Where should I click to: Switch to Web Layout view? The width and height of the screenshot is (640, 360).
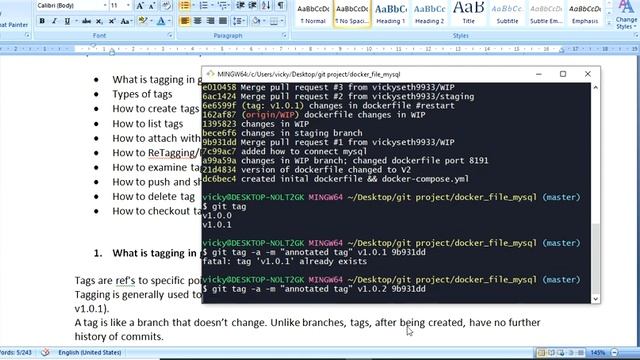click(561, 352)
